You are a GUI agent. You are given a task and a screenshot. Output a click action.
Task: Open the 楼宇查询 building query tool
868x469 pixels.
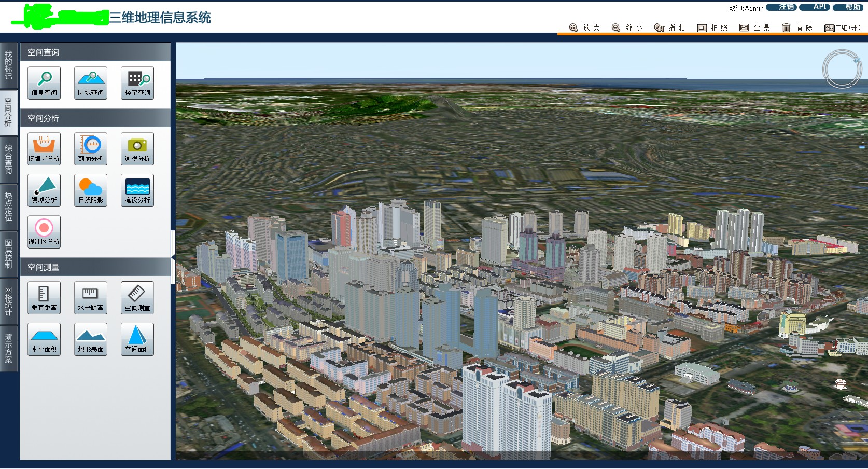(x=137, y=82)
